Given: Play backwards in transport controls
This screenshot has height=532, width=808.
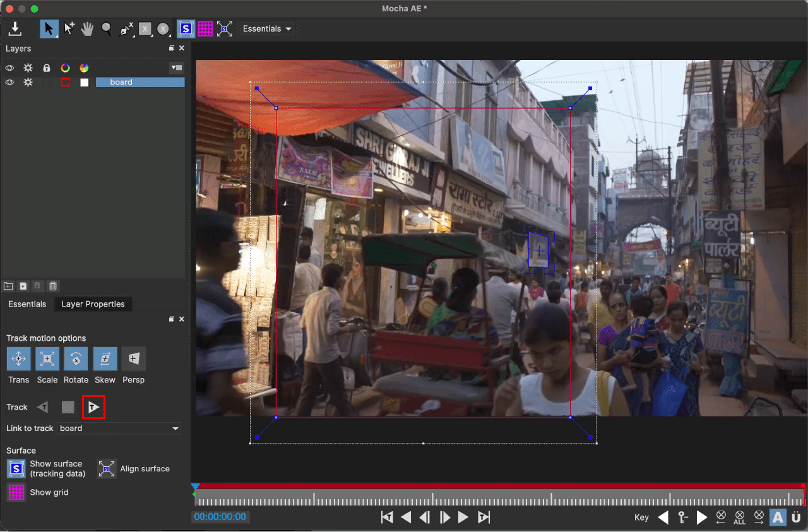Looking at the screenshot, I should [407, 517].
